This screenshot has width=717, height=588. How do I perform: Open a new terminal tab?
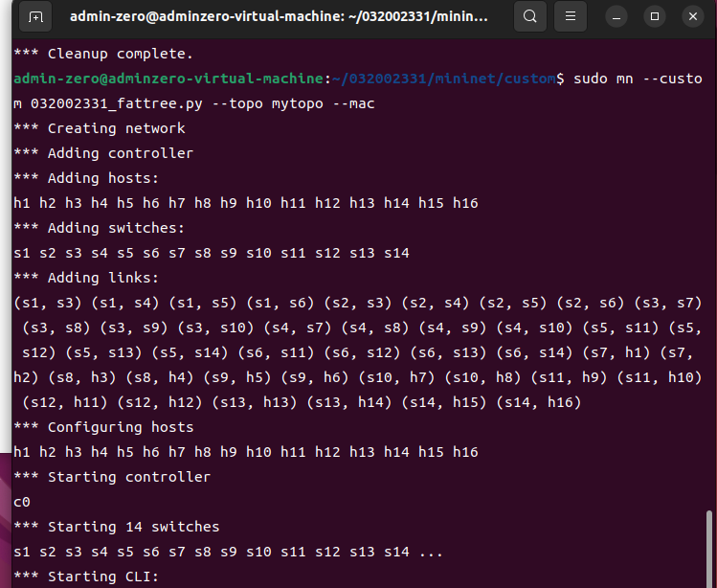tap(35, 17)
